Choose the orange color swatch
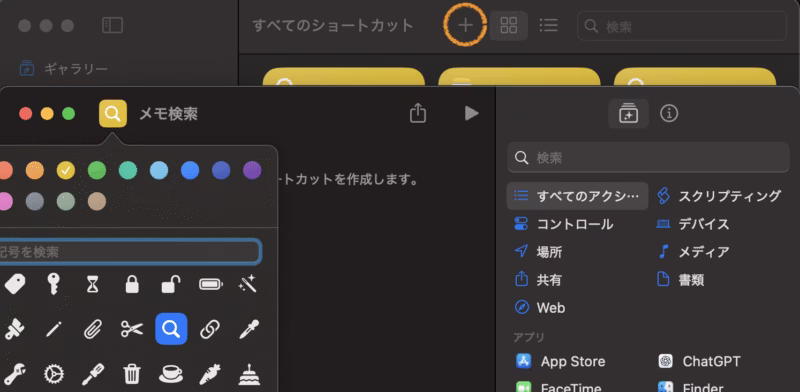Screen dimensions: 800x392 pyautogui.click(x=35, y=170)
